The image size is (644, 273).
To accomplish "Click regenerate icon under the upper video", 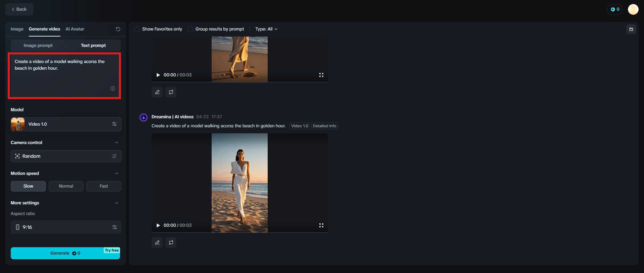I will (171, 92).
